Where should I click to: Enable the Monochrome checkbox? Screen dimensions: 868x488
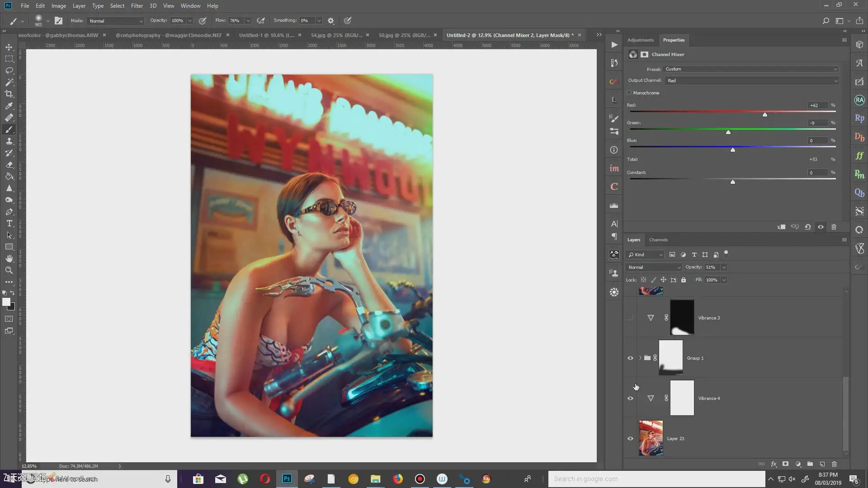629,93
